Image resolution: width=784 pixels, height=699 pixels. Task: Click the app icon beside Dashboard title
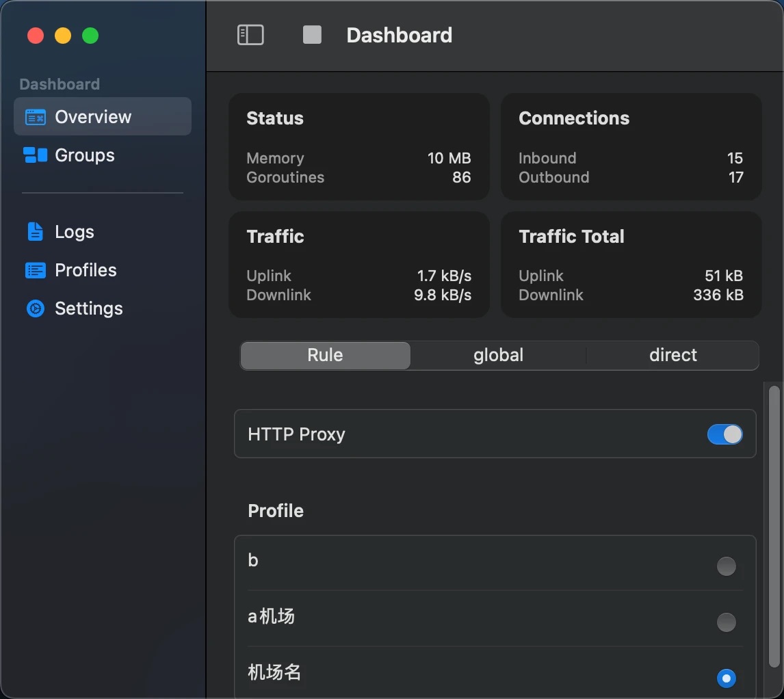point(312,34)
